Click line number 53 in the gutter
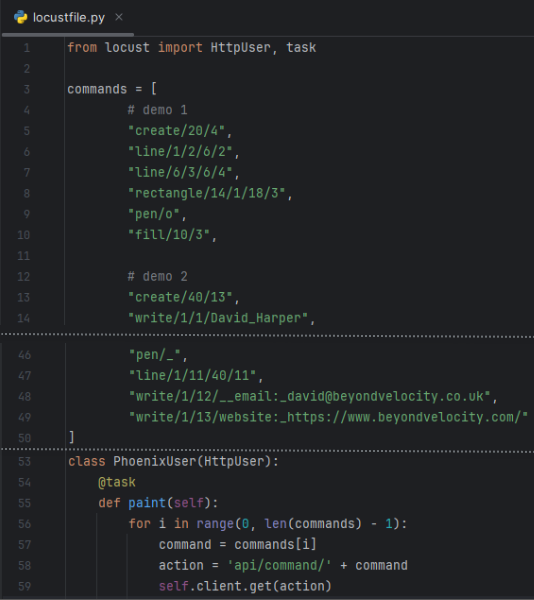 pyautogui.click(x=24, y=461)
